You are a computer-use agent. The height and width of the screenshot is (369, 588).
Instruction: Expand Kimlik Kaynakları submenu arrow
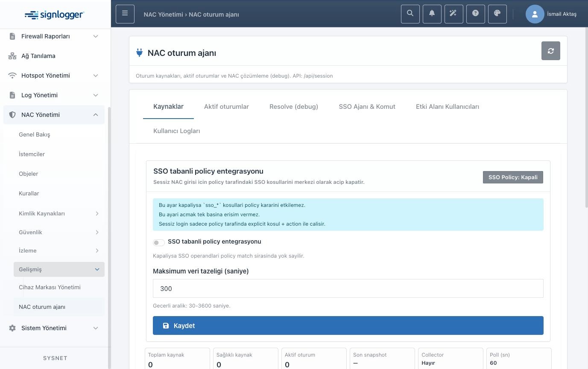(97, 213)
